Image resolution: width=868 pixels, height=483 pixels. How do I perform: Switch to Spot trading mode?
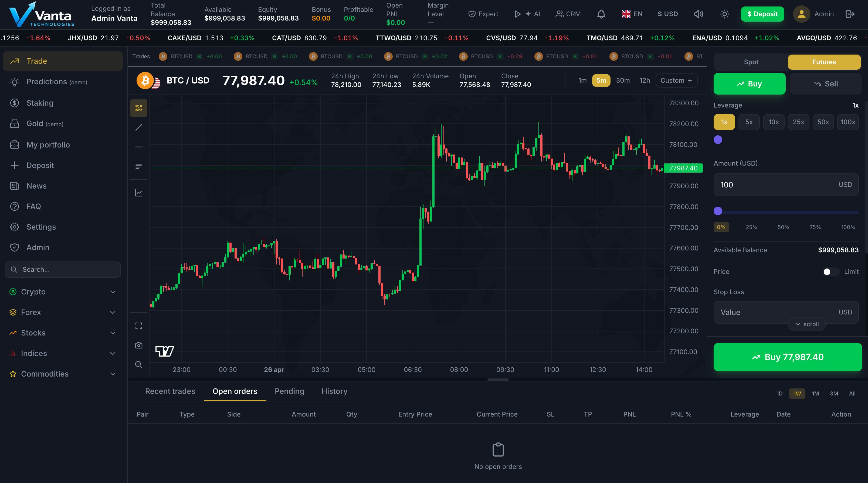[x=751, y=62]
